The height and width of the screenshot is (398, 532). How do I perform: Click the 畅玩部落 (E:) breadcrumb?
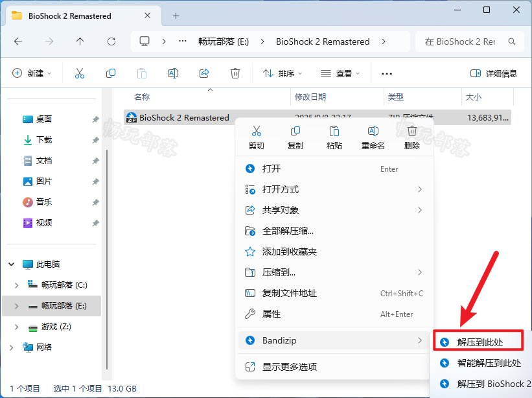(x=224, y=41)
